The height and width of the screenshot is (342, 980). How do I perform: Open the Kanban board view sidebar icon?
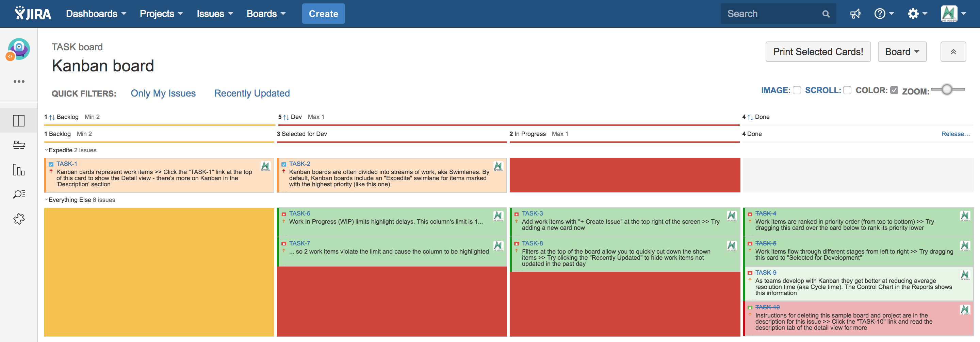(x=19, y=120)
